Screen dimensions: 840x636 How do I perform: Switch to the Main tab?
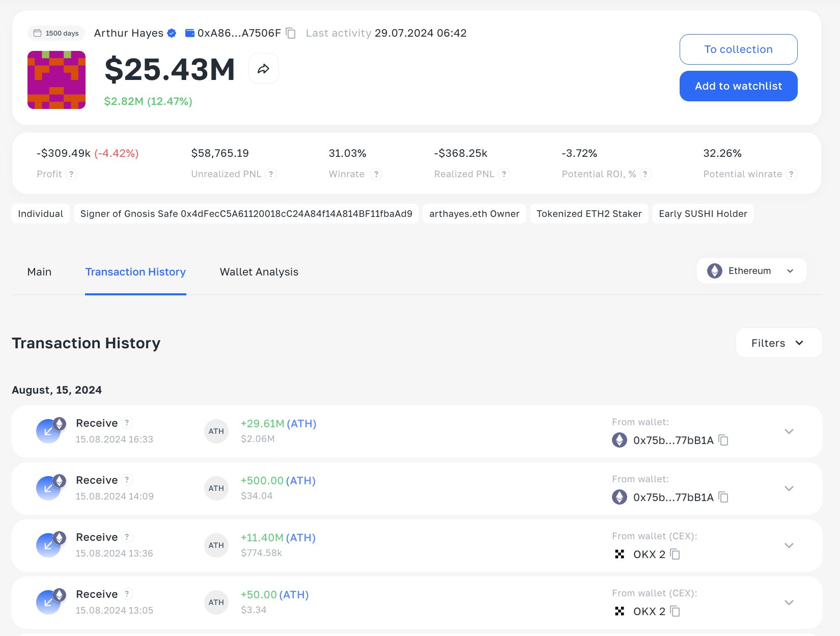(39, 272)
